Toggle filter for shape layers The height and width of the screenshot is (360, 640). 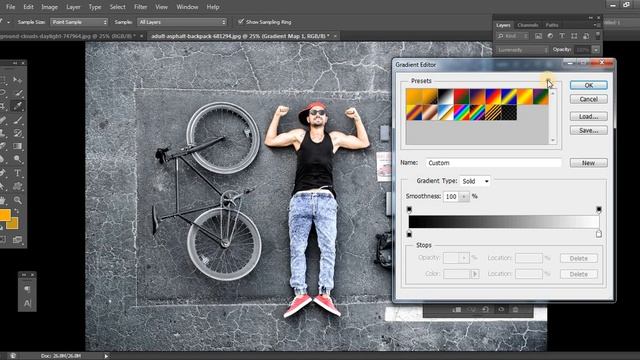point(574,36)
